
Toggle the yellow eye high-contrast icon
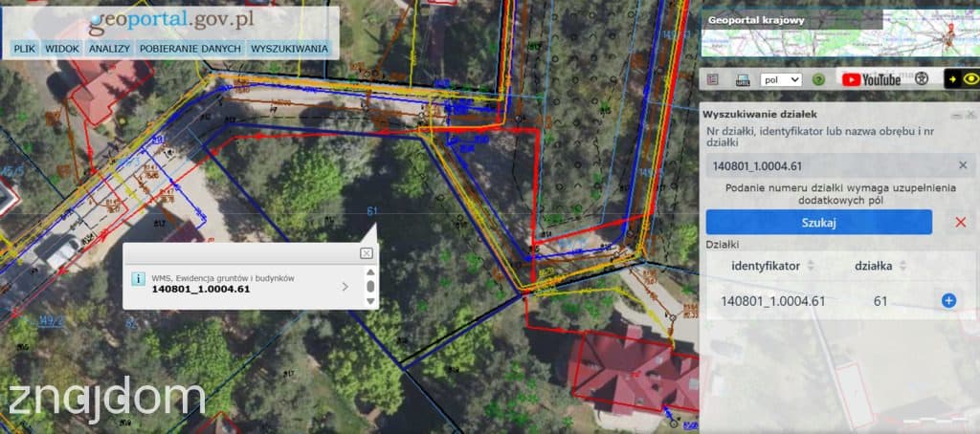(971, 79)
